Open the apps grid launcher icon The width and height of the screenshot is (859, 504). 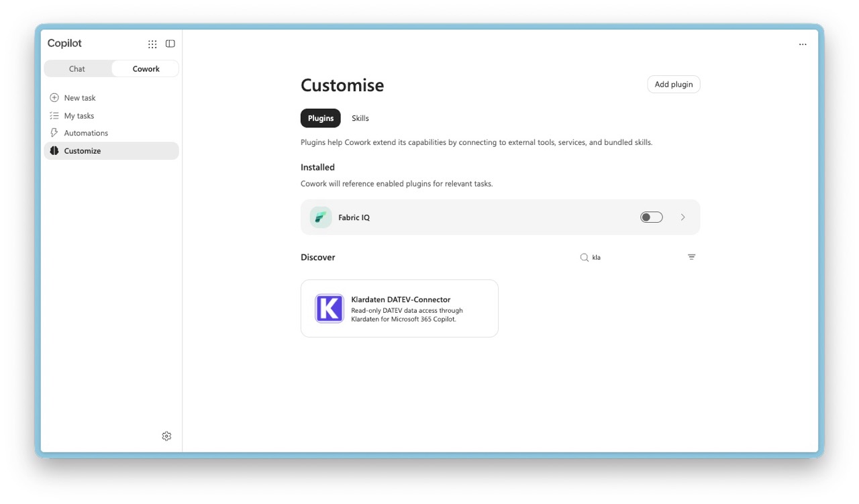coord(152,44)
